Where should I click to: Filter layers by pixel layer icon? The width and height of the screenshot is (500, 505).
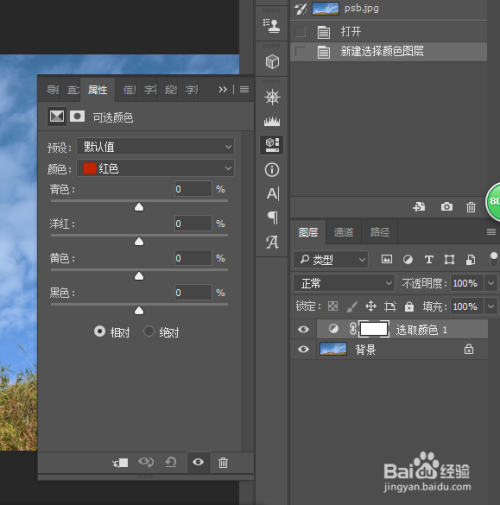[x=387, y=259]
